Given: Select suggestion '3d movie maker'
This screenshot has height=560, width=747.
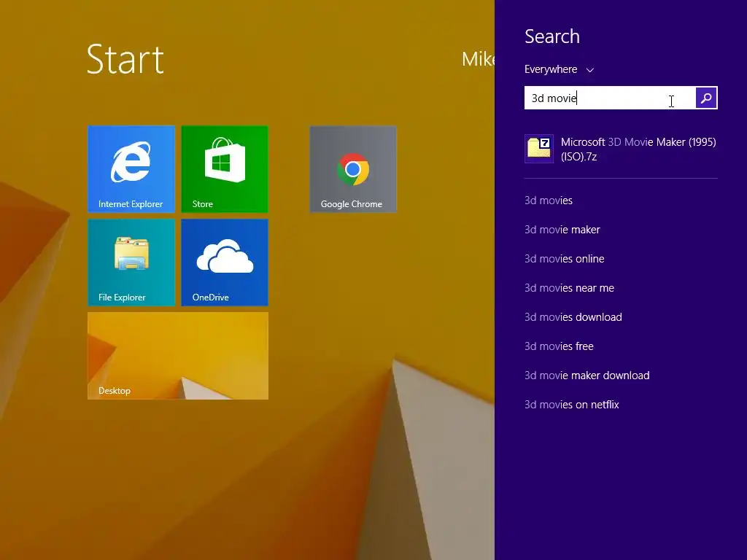Looking at the screenshot, I should point(562,230).
